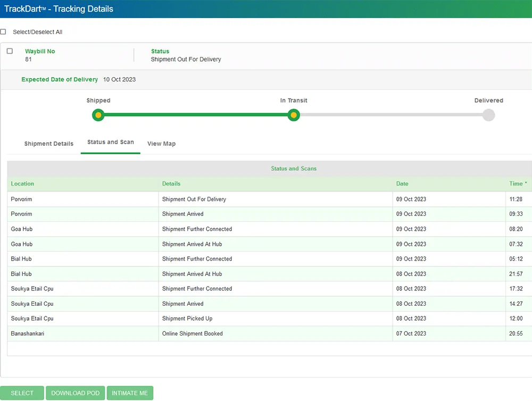532x401 pixels.
Task: Sort the table by the Time column
Action: [x=517, y=183]
